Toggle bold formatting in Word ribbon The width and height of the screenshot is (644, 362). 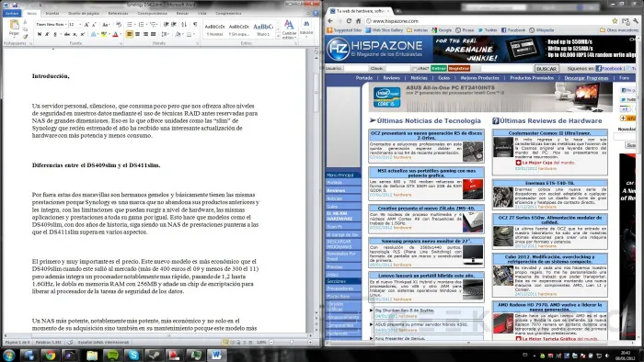coord(40,34)
